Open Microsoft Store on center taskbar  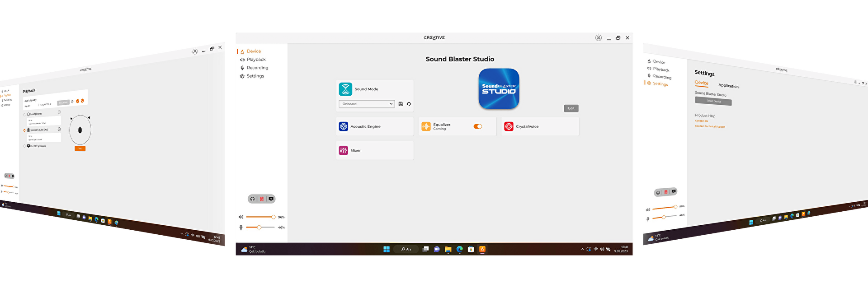471,249
